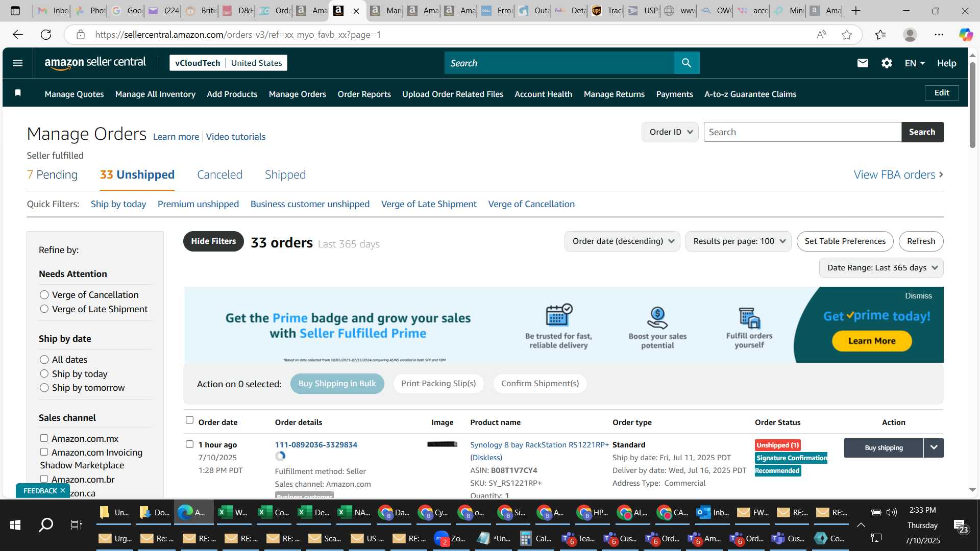This screenshot has width=980, height=551.
Task: Open the settings gear in Seller Central
Action: [887, 63]
